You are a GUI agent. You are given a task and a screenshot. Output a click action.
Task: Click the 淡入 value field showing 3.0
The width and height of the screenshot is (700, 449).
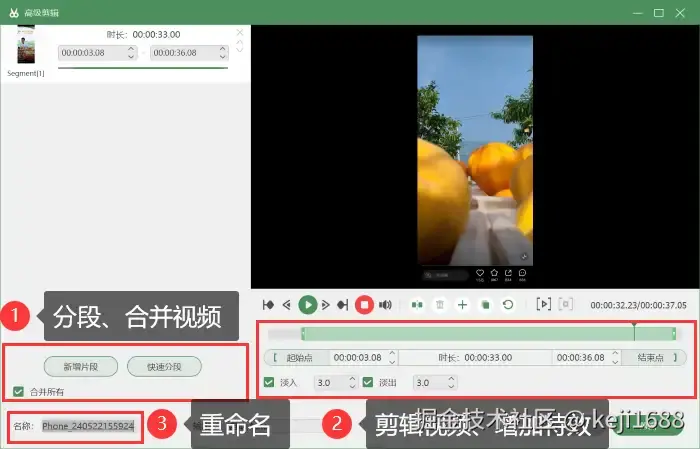[330, 382]
